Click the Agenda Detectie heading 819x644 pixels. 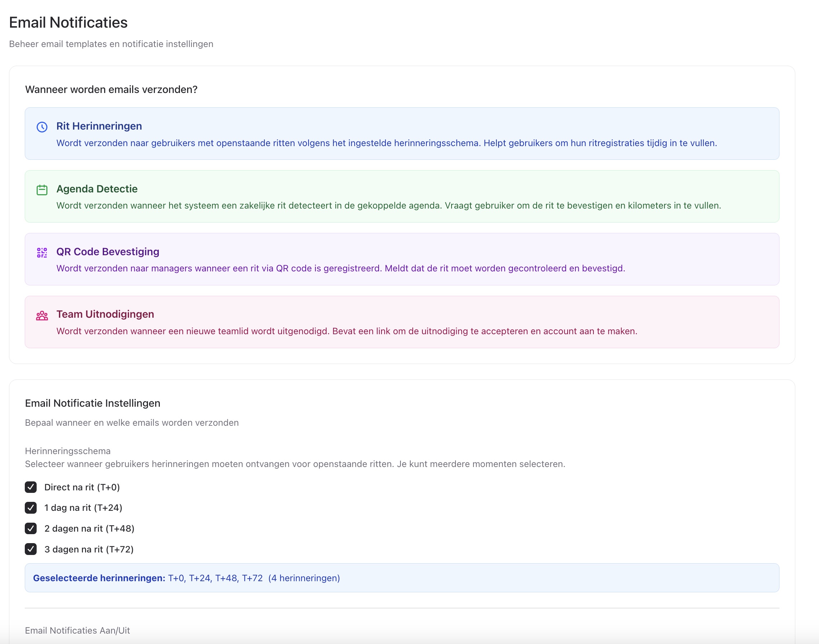[97, 189]
